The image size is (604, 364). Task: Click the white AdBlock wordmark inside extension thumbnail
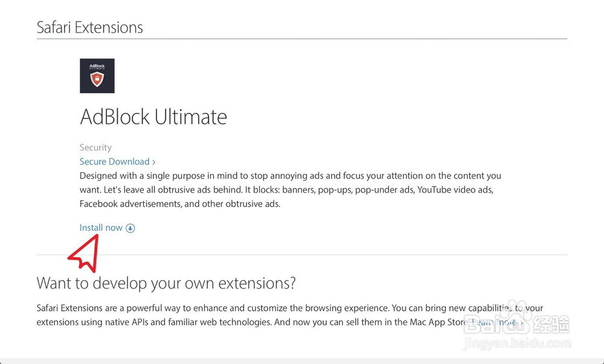tap(97, 66)
